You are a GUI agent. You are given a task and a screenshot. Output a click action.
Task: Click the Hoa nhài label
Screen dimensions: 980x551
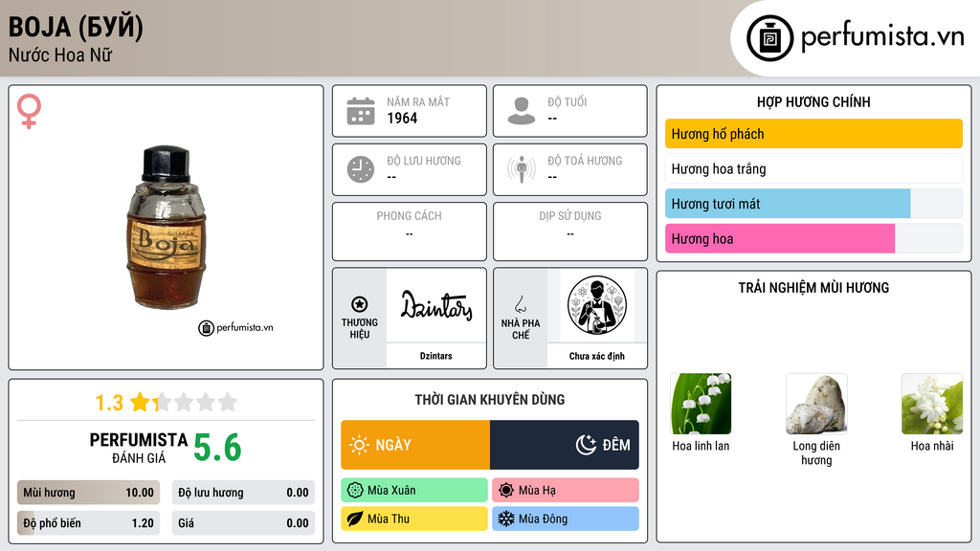[932, 446]
